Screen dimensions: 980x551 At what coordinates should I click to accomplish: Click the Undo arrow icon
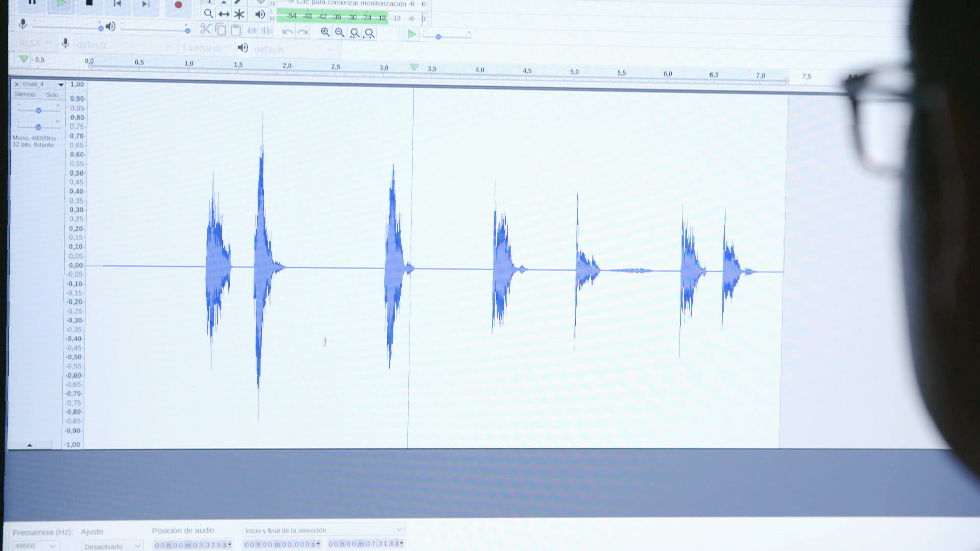tap(287, 32)
